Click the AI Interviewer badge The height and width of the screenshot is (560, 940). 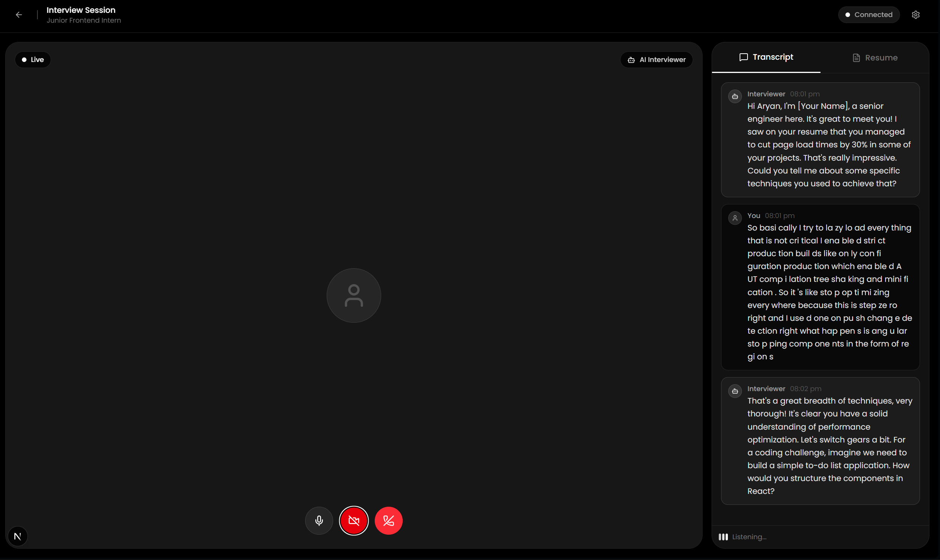656,60
